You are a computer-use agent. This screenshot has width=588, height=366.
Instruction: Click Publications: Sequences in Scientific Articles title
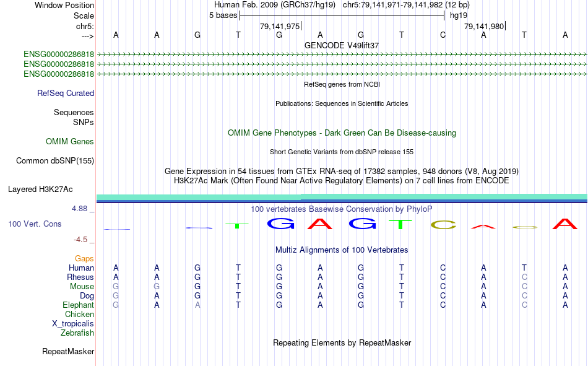(x=342, y=103)
